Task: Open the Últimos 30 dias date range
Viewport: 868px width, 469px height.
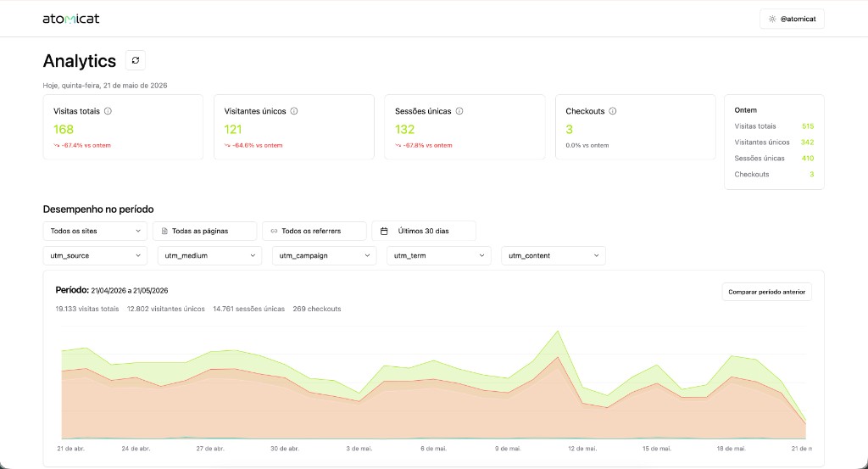Action: point(424,231)
